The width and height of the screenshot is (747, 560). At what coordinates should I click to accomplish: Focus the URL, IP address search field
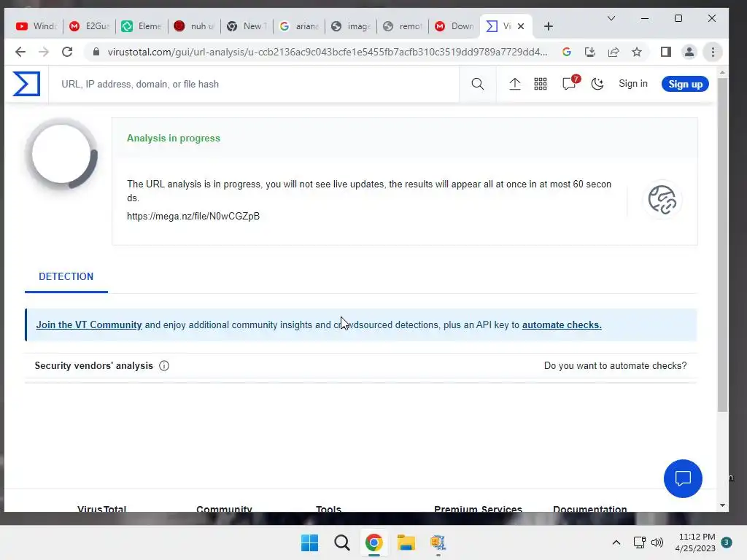pyautogui.click(x=253, y=85)
